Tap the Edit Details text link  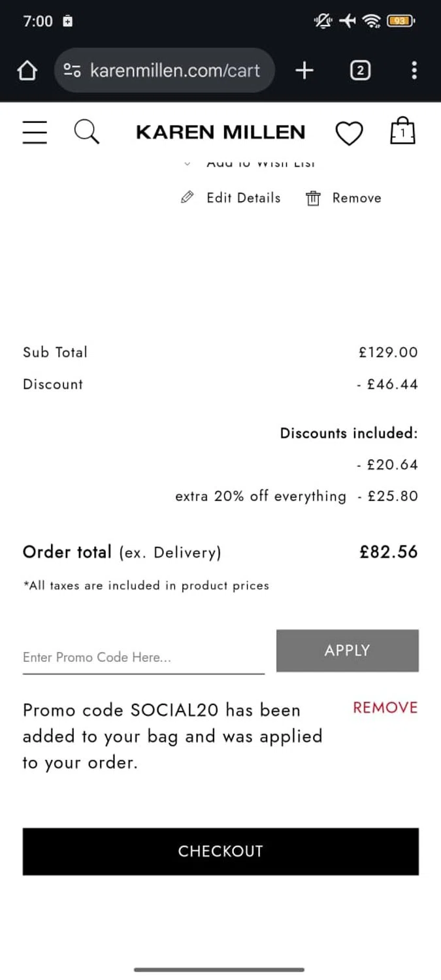coord(243,198)
